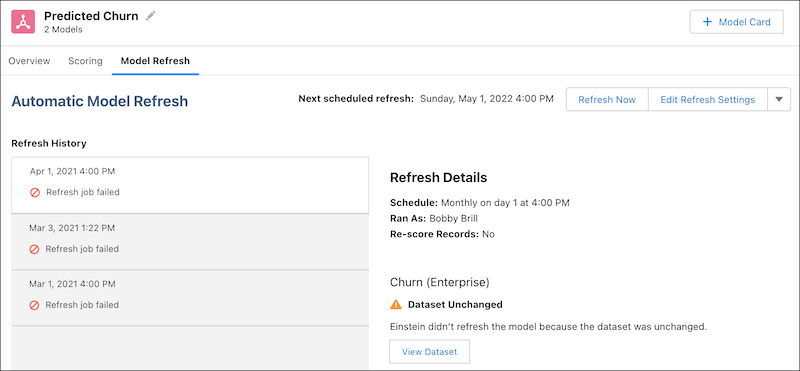
Task: Click the Einstein didn't refresh the model message
Action: pyautogui.click(x=548, y=326)
